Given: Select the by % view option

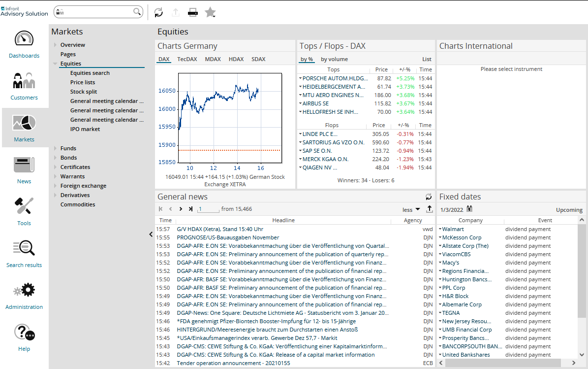Looking at the screenshot, I should pos(307,59).
